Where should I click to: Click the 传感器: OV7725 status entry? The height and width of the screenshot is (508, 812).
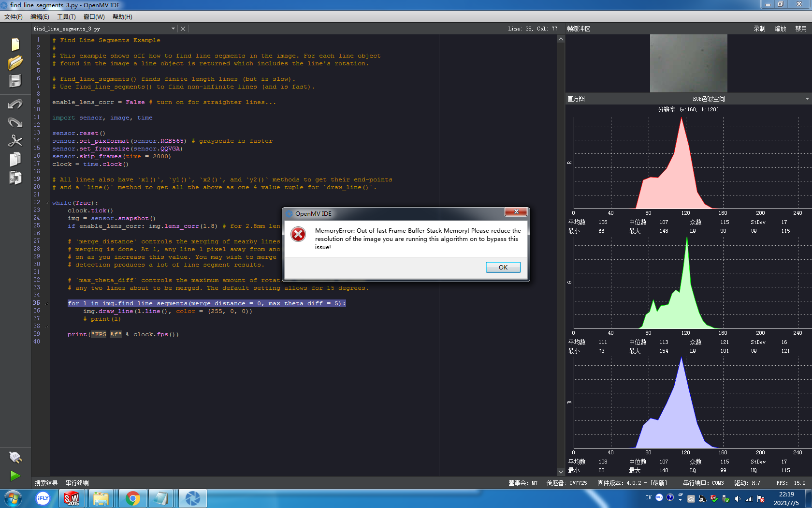566,483
